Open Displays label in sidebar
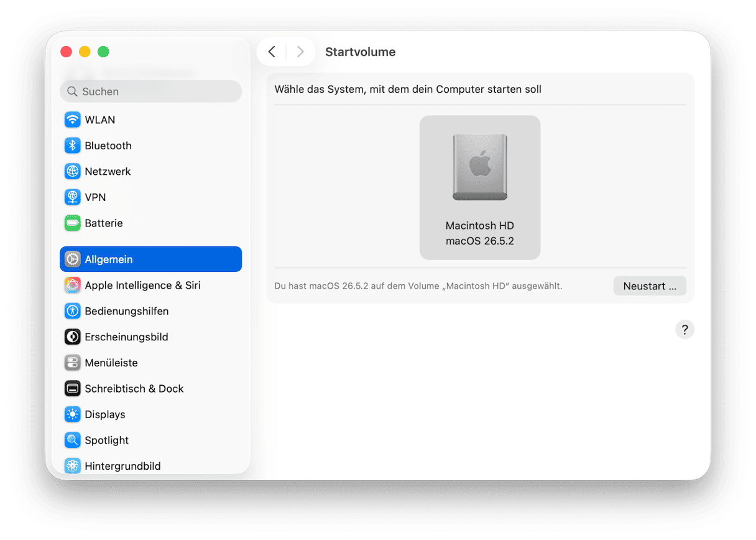The width and height of the screenshot is (756, 540). pyautogui.click(x=105, y=414)
